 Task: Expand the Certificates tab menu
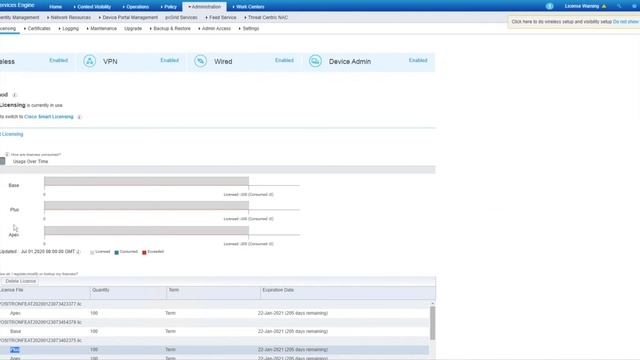[37, 29]
